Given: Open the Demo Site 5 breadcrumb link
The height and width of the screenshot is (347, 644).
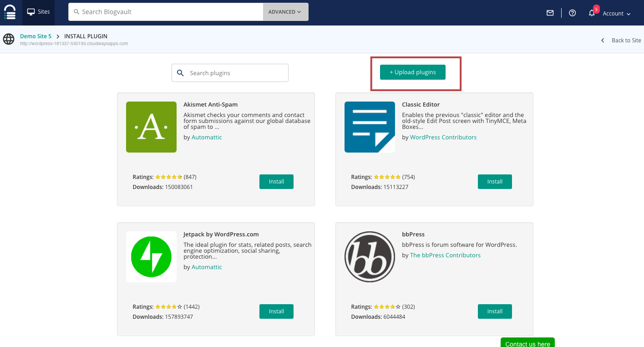Looking at the screenshot, I should pyautogui.click(x=35, y=36).
